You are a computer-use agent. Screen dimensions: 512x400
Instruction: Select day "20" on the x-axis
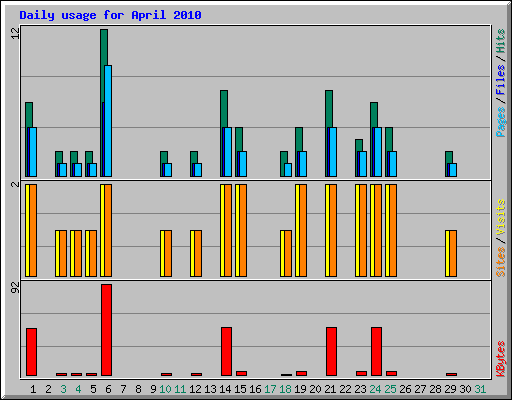click(x=315, y=389)
